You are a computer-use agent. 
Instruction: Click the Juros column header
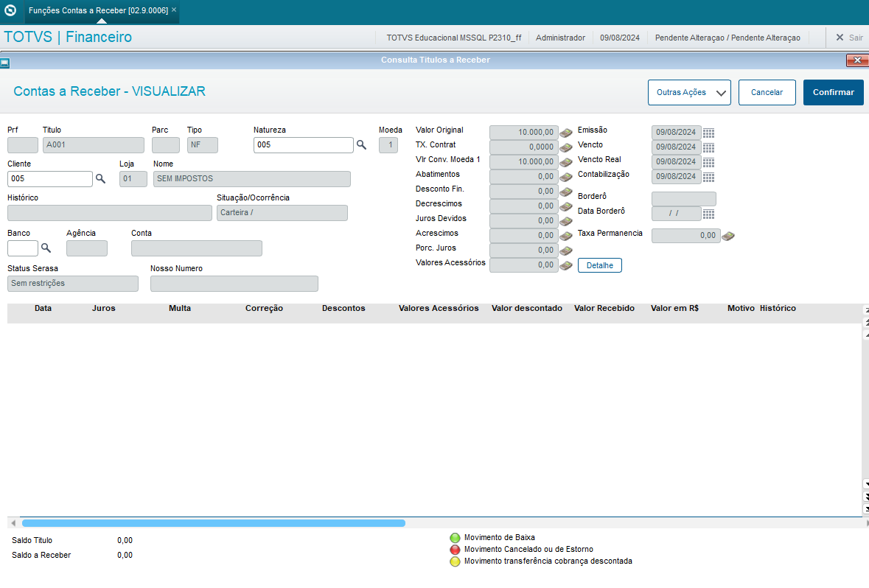[x=104, y=308]
